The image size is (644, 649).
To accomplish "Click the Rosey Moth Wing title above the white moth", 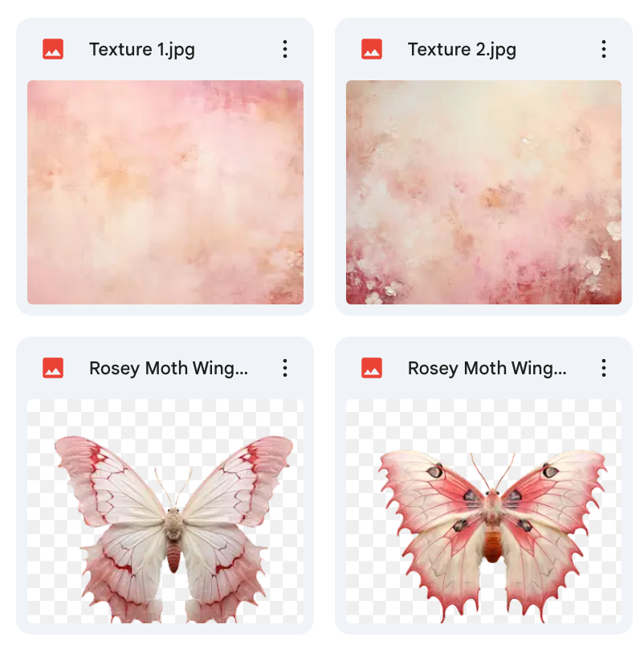I will coord(169,369).
